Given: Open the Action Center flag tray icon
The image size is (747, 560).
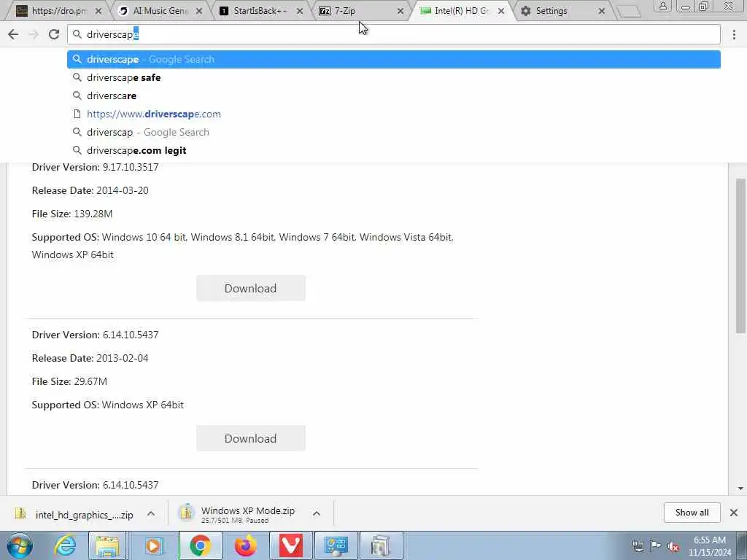Looking at the screenshot, I should (x=656, y=546).
